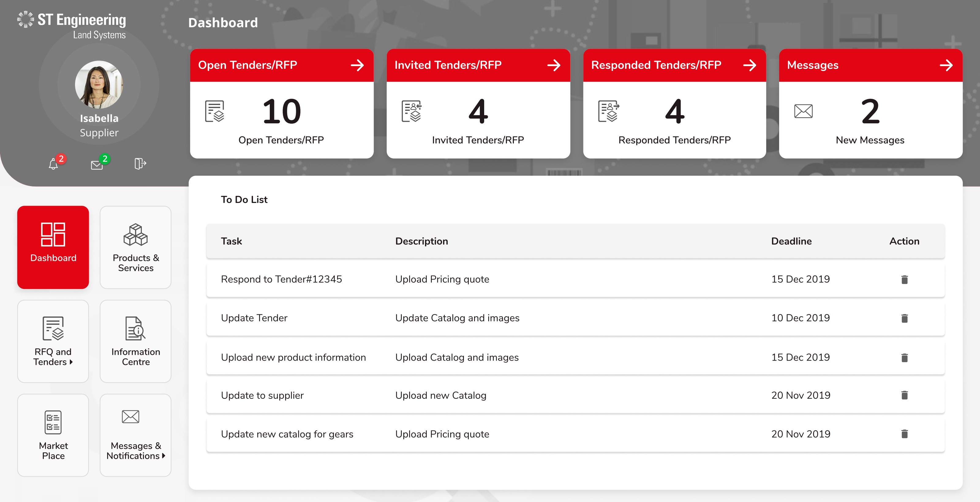This screenshot has width=980, height=502.
Task: Click the Open Tenders/RFP card header
Action: (281, 65)
